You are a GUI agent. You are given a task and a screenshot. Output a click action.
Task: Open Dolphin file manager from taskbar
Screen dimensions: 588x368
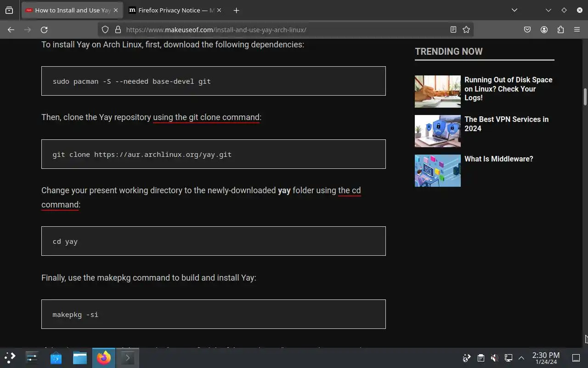(80, 357)
